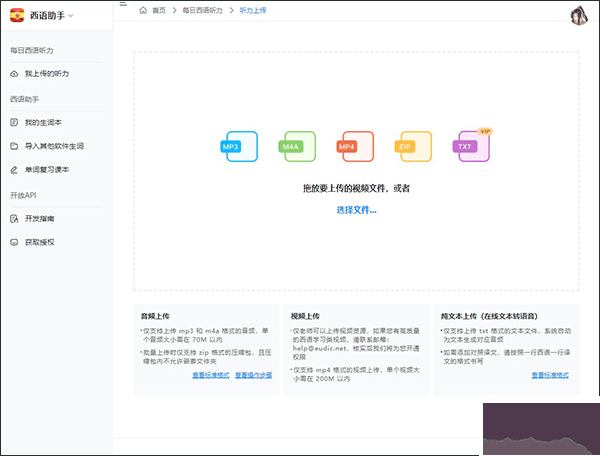Screen dimensions: 600x456
Task: Open 我的生词本 sidebar item
Action: 43,122
